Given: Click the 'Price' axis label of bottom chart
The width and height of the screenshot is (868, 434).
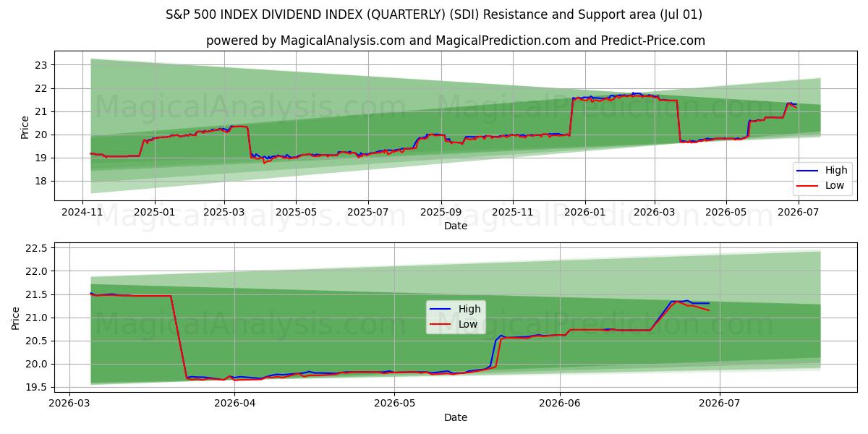Looking at the screenshot, I should click(x=15, y=318).
